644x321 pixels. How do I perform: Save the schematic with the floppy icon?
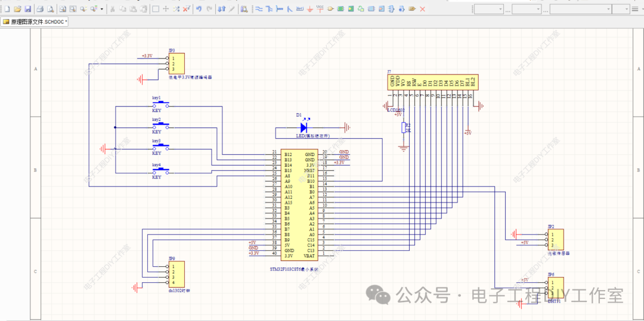pyautogui.click(x=27, y=8)
